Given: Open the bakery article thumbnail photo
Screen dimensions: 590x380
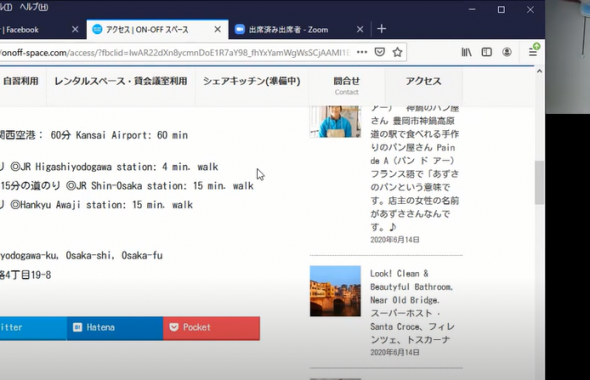Looking at the screenshot, I should (x=335, y=122).
